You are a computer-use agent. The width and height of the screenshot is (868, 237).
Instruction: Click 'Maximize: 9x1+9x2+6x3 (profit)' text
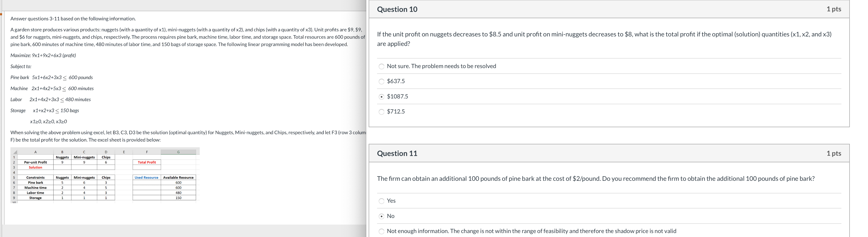pos(43,55)
